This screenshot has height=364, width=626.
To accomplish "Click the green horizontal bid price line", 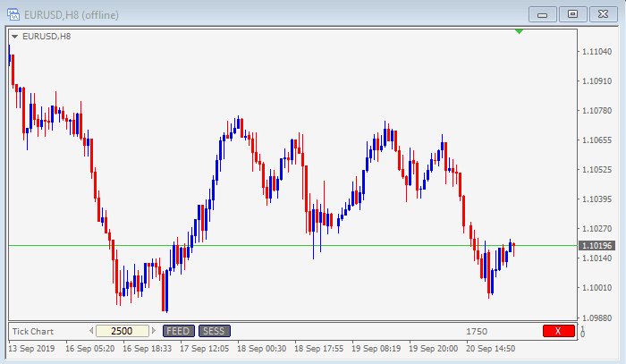I will (268, 245).
